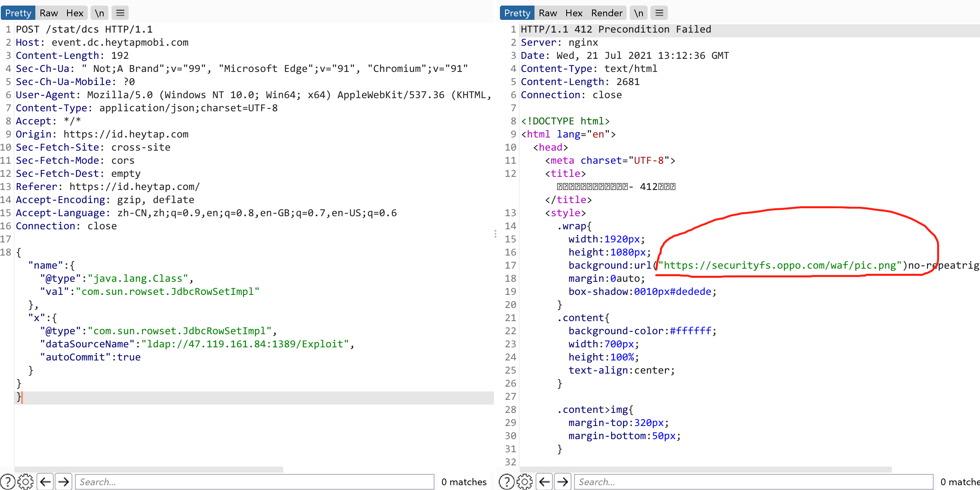The width and height of the screenshot is (980, 490).
Task: Go to previous response search match
Action: pos(544,482)
